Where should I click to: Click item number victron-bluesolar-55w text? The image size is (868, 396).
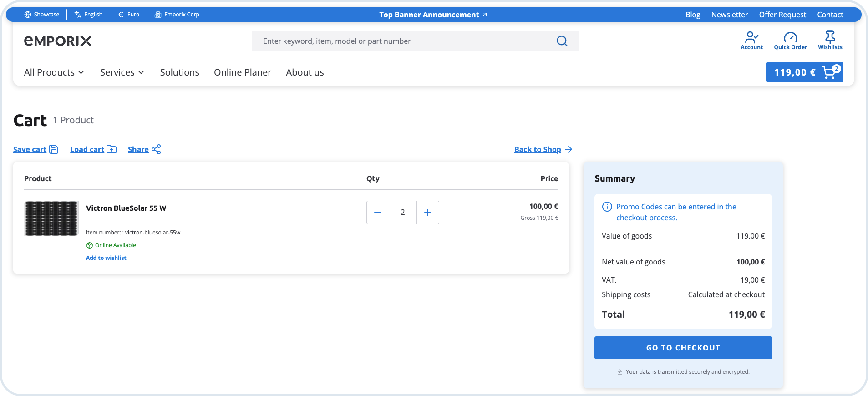tap(133, 232)
